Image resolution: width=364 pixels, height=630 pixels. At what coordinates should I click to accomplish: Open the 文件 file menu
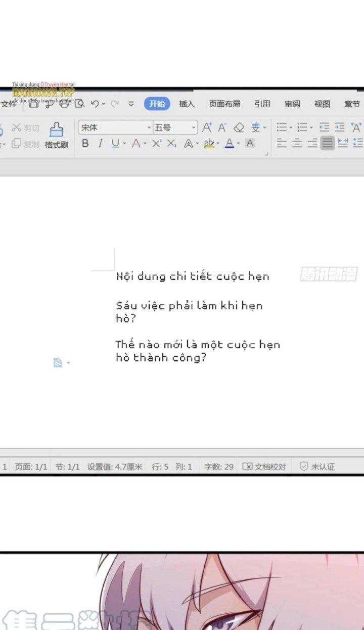coord(9,104)
